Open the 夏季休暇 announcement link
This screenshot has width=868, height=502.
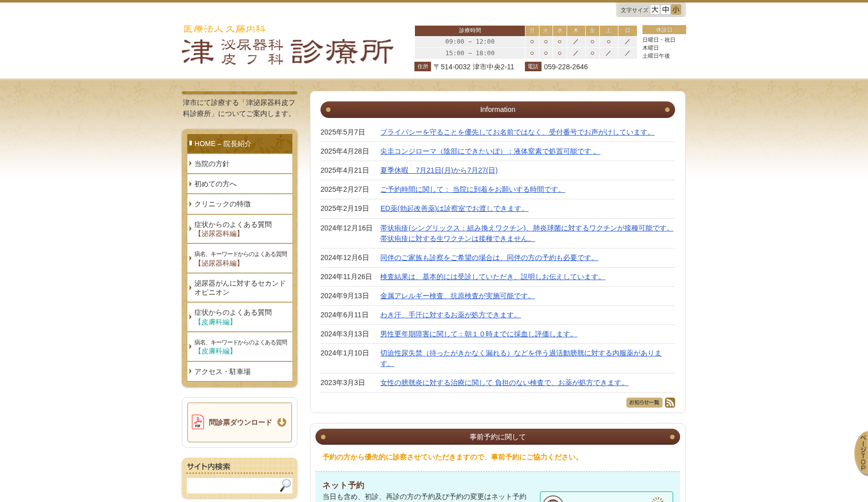439,170
